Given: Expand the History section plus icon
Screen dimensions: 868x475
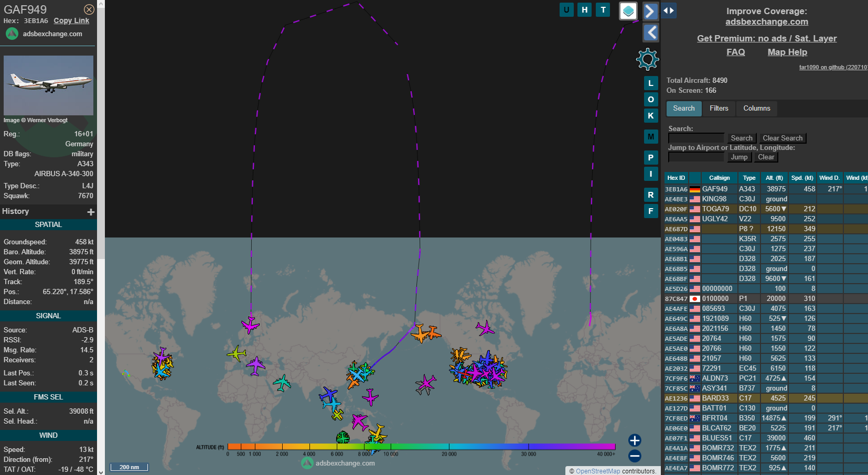Looking at the screenshot, I should (x=91, y=212).
